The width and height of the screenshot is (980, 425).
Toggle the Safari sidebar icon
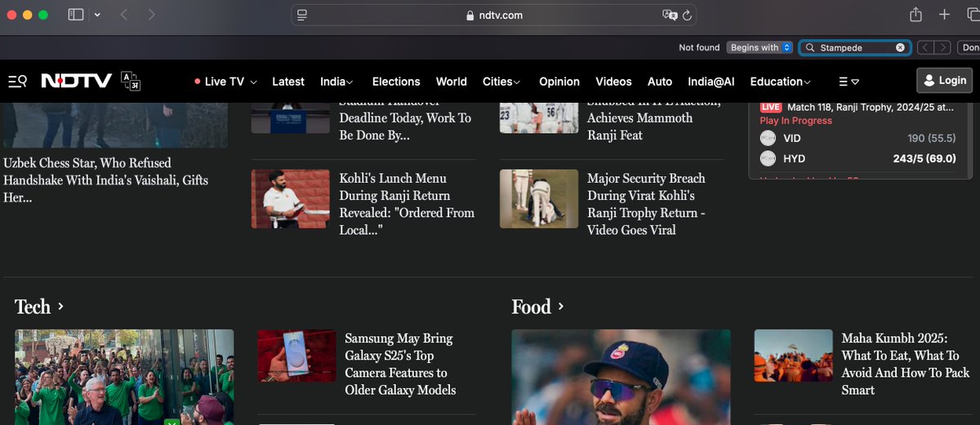tap(75, 15)
